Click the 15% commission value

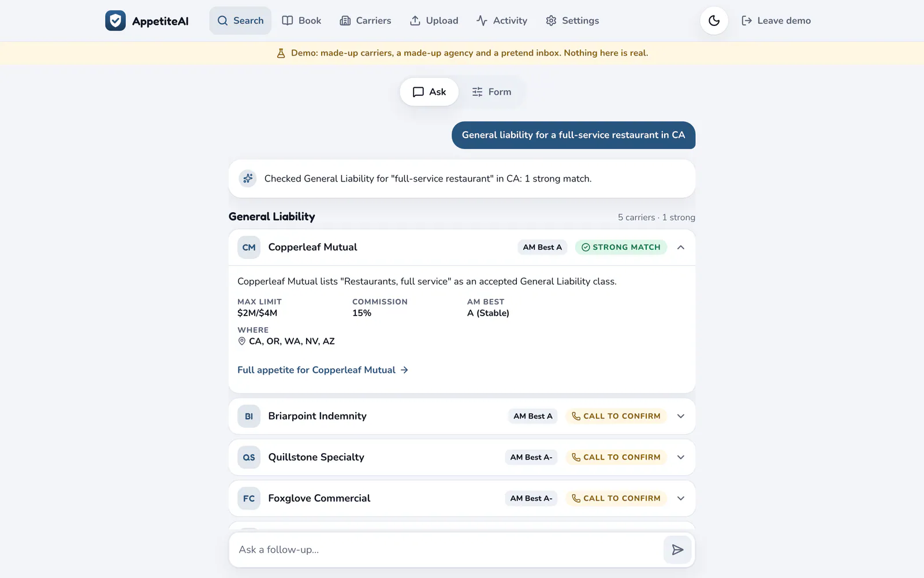click(362, 313)
